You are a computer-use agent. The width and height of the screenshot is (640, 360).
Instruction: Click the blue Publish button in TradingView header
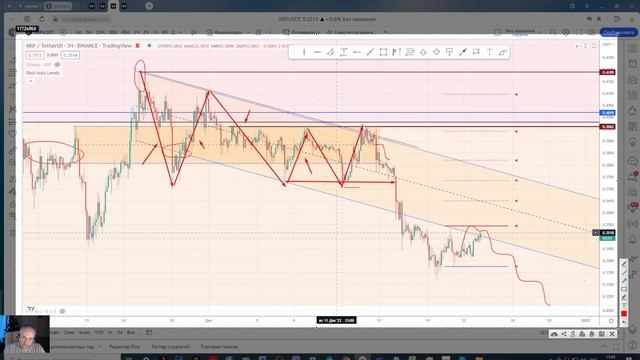(x=618, y=32)
